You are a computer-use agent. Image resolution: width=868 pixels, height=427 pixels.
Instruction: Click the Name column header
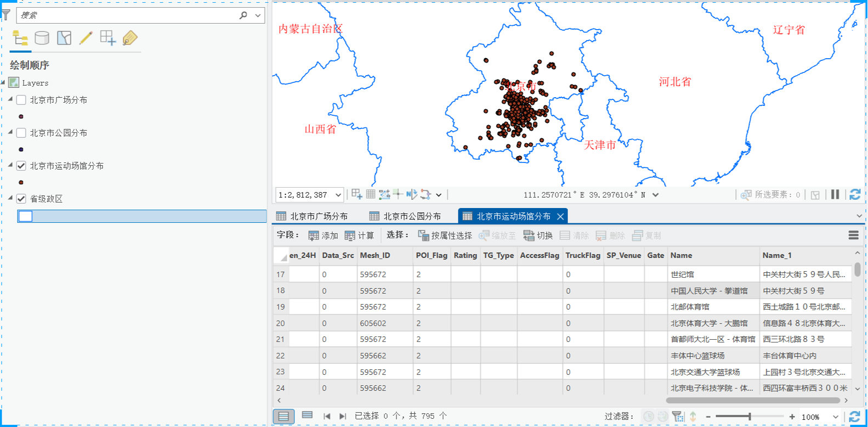(x=713, y=255)
